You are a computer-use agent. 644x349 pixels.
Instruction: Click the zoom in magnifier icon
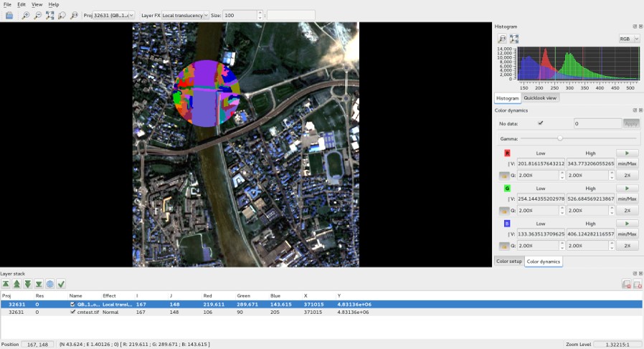26,15
